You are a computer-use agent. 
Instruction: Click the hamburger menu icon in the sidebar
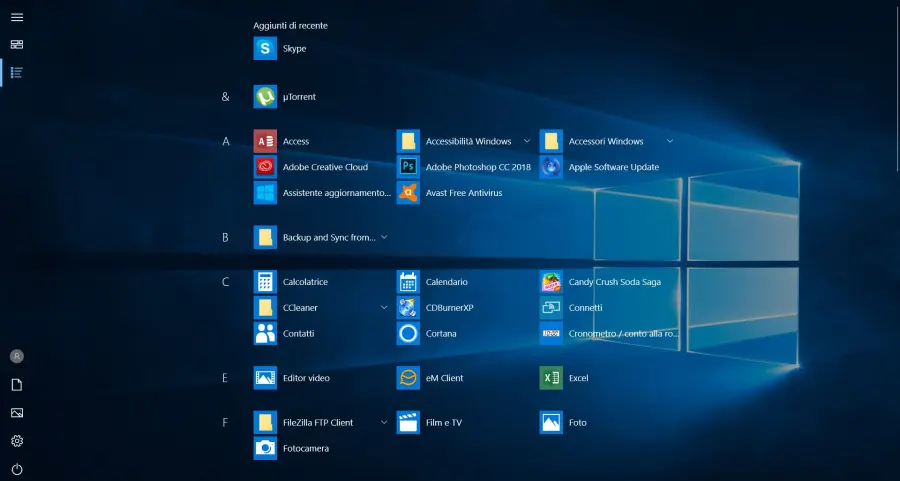tap(17, 17)
